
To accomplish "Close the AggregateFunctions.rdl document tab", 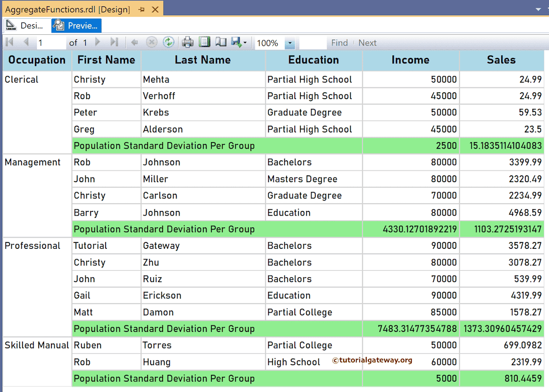I will (x=155, y=10).
